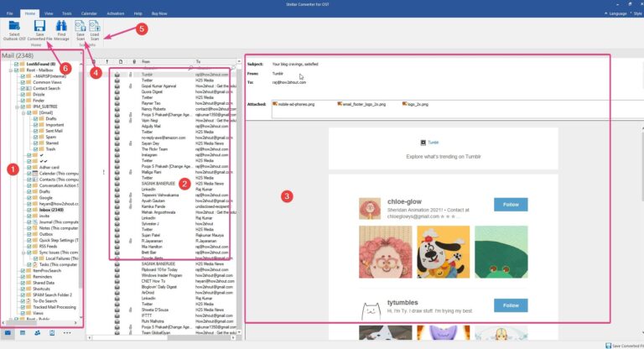Collapse the Root - Mailbox tree node
644x349 pixels.
click(11, 70)
